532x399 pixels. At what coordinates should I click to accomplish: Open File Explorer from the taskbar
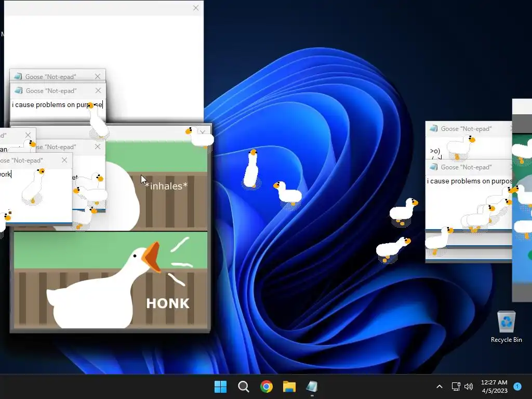(x=289, y=387)
